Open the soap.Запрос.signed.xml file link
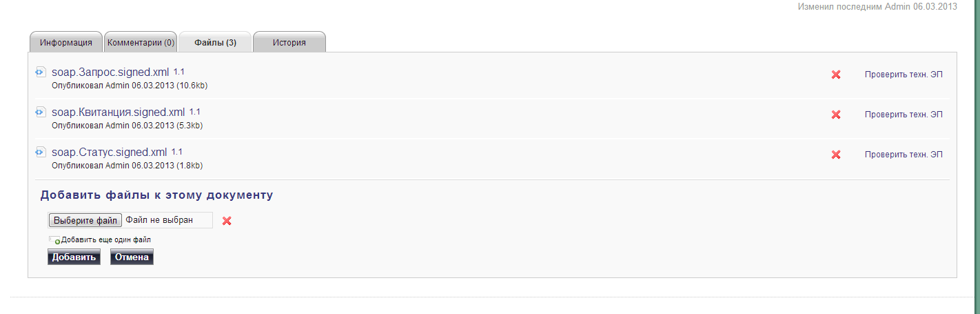The width and height of the screenshot is (980, 314). point(110,72)
